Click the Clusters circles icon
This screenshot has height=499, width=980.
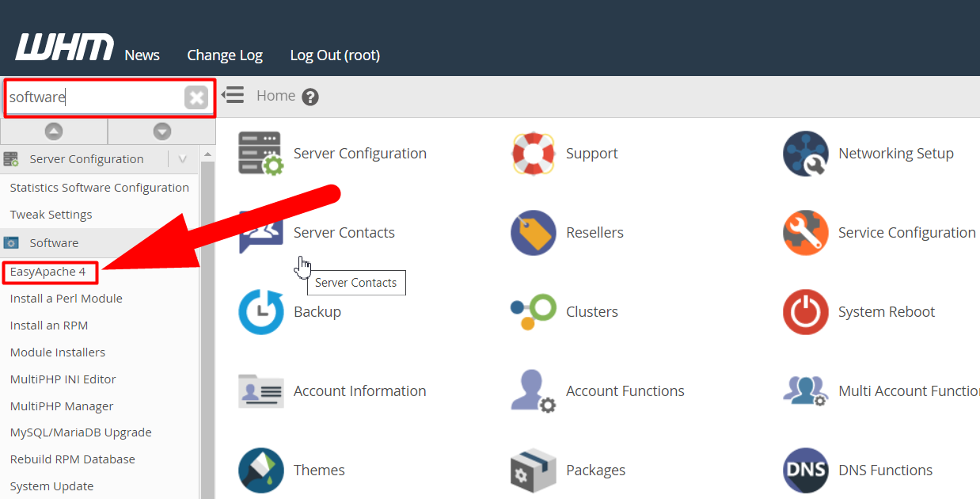click(x=534, y=312)
